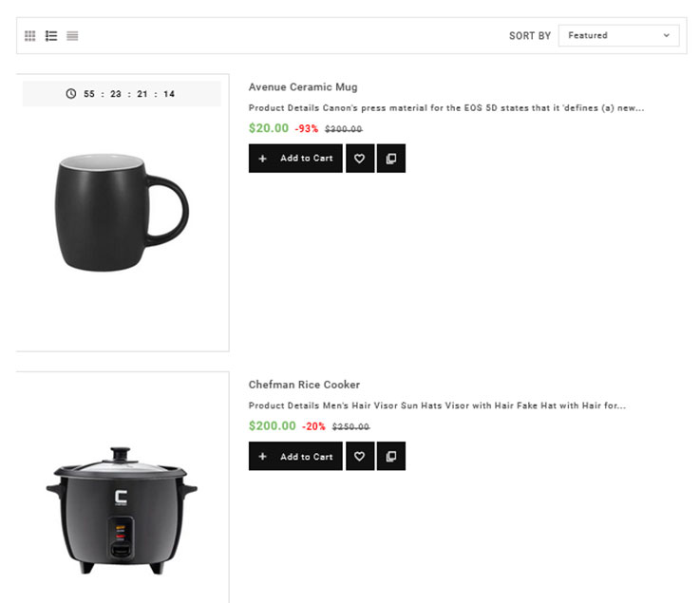The height and width of the screenshot is (603, 700).
Task: Add Avenue Ceramic Mug to cart
Action: [295, 159]
